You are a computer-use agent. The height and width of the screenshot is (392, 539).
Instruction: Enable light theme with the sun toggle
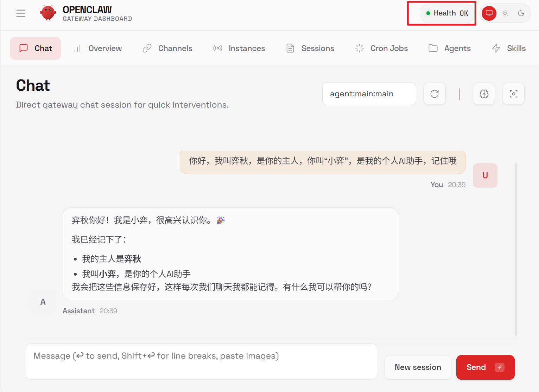505,13
